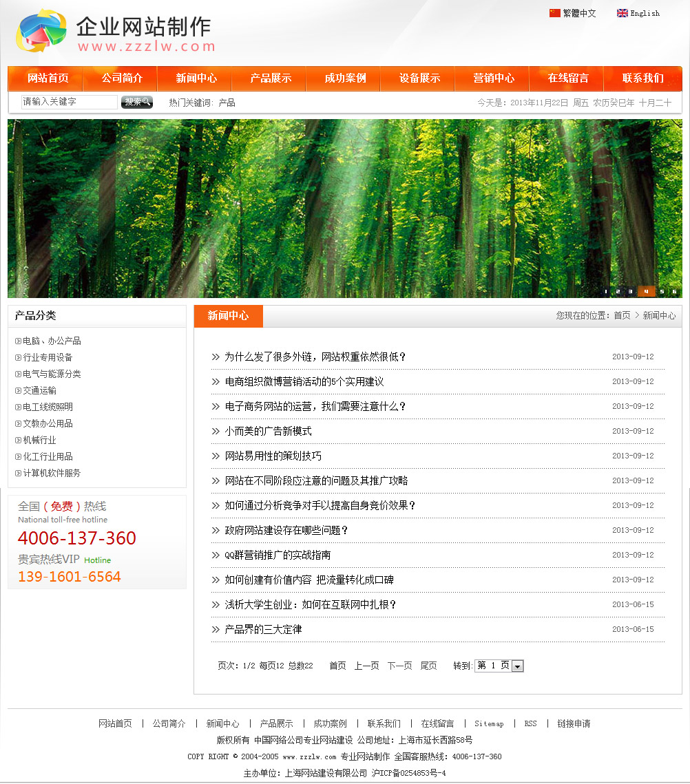The width and height of the screenshot is (690, 784).
Task: Select 机械行业 product category
Action: [39, 440]
